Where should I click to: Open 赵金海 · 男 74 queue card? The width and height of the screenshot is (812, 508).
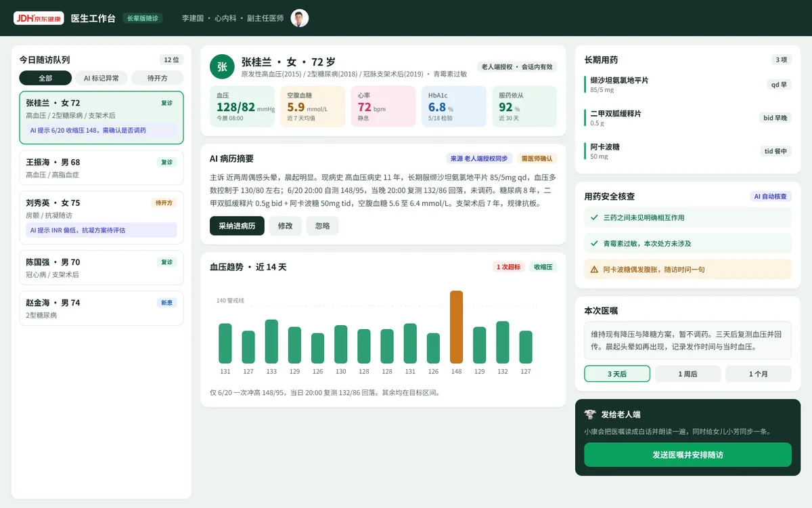tap(101, 308)
